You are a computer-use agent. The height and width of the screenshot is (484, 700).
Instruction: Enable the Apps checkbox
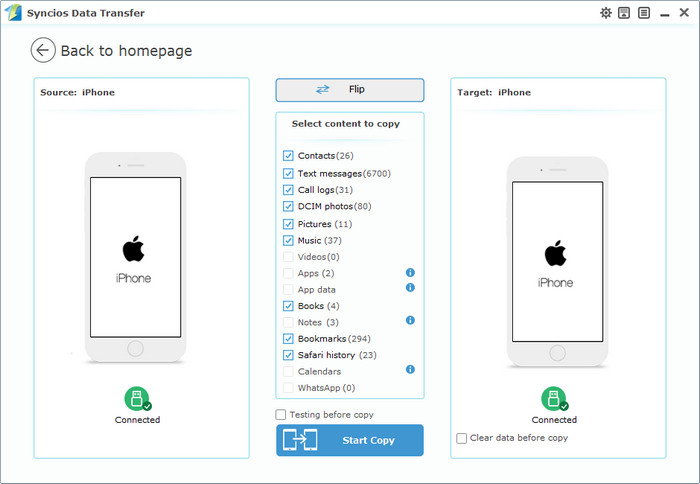click(x=288, y=273)
